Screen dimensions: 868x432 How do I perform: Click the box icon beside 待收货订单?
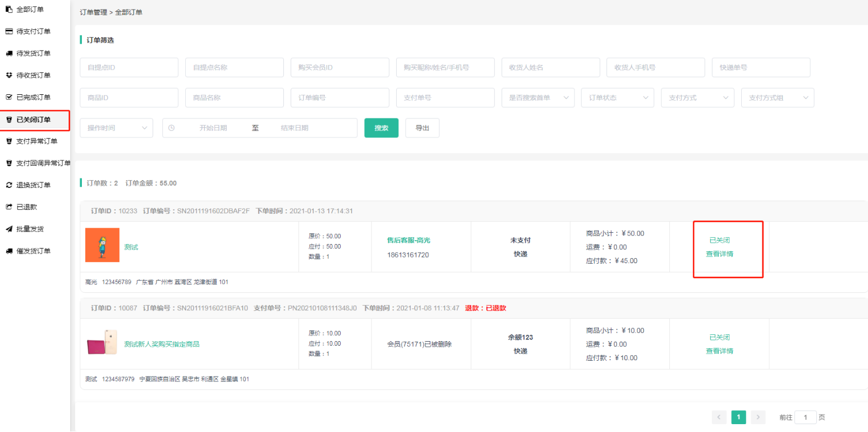[x=9, y=75]
